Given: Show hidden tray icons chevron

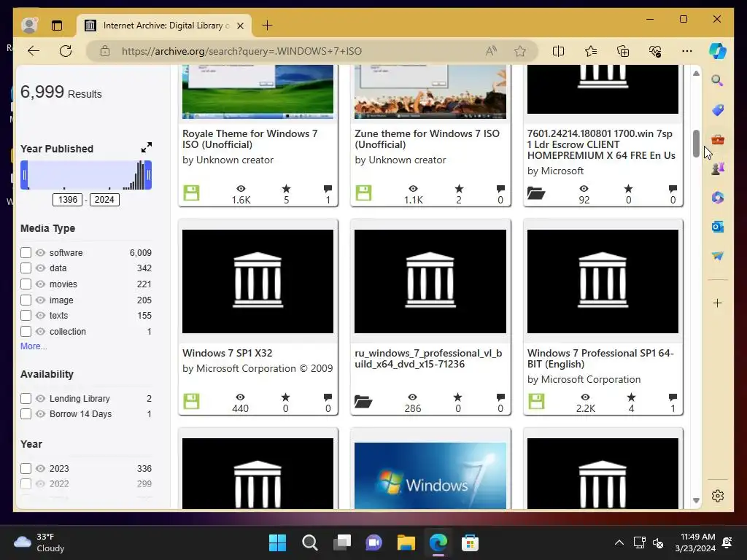Looking at the screenshot, I should point(619,542).
